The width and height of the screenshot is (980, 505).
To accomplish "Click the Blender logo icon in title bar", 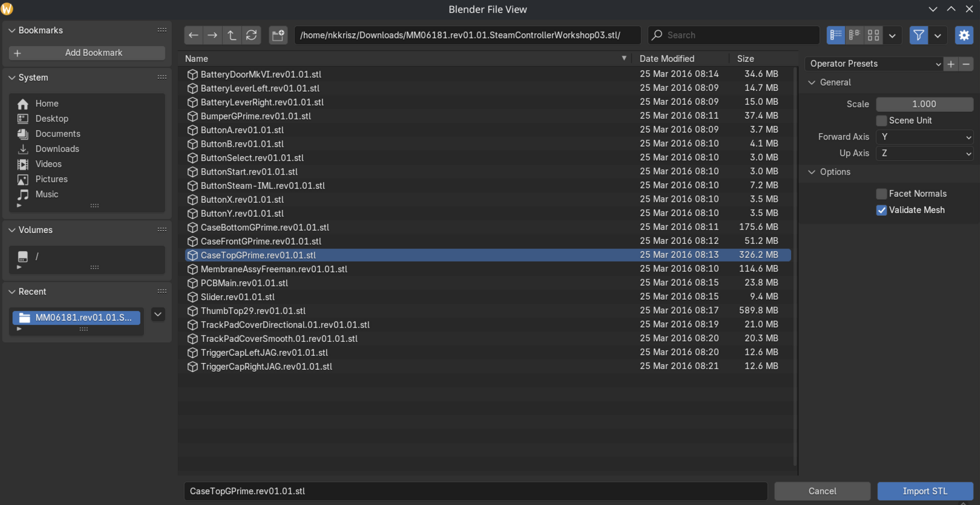I will coord(7,9).
